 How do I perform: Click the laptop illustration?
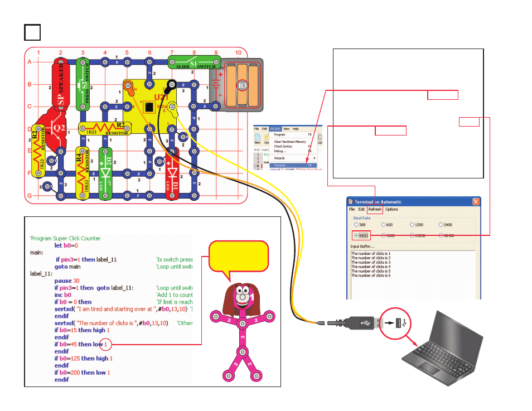pos(442,348)
